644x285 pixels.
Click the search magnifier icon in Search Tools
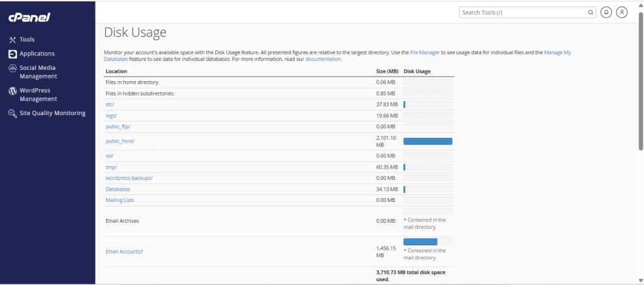[x=591, y=12]
